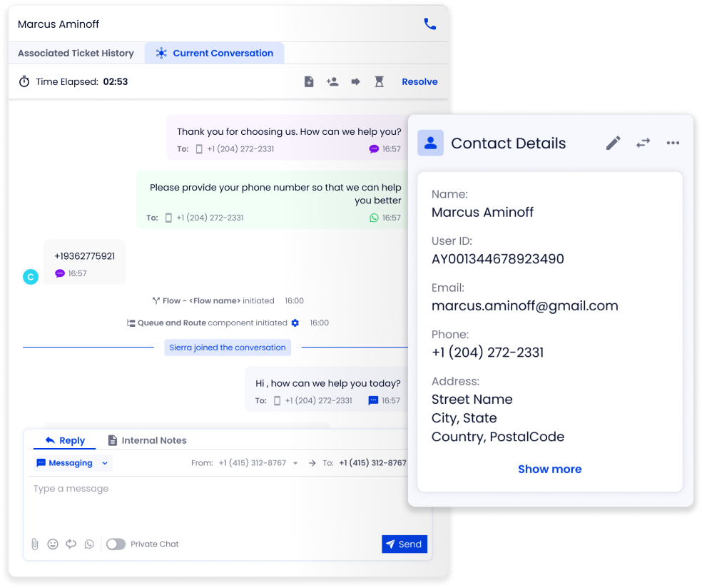Click the swap arrows icon in Contact Details
The width and height of the screenshot is (702, 588).
click(x=643, y=143)
